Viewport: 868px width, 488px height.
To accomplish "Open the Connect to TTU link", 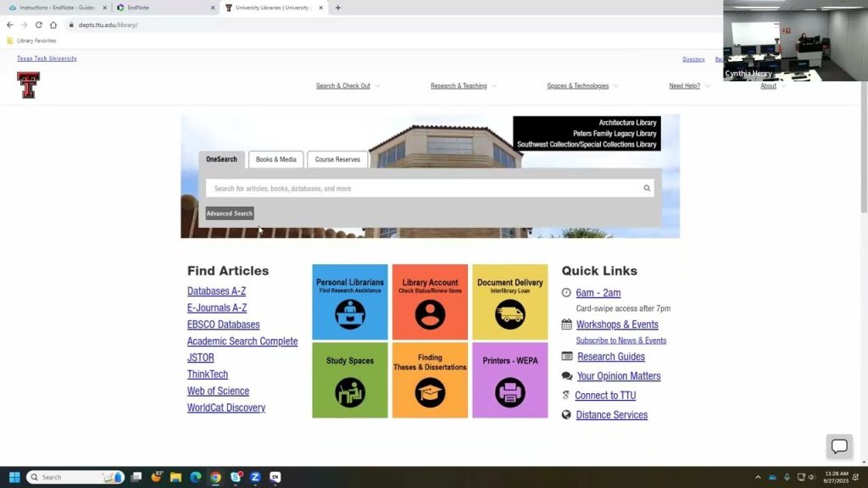I will click(x=605, y=395).
